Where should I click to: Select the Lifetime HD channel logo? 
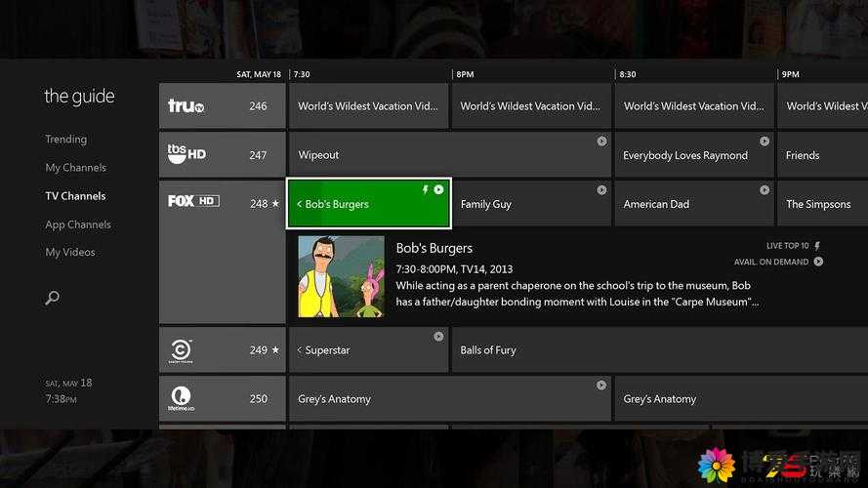(181, 398)
